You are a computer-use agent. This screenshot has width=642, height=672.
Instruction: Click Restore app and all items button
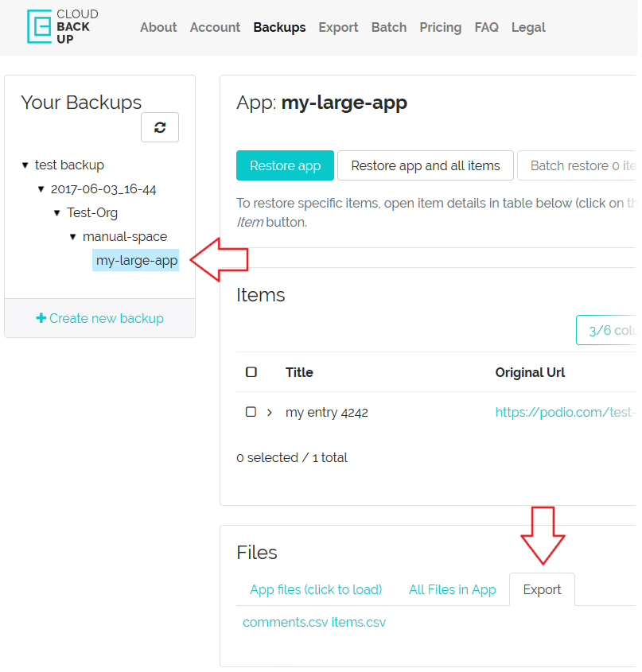pos(426,165)
